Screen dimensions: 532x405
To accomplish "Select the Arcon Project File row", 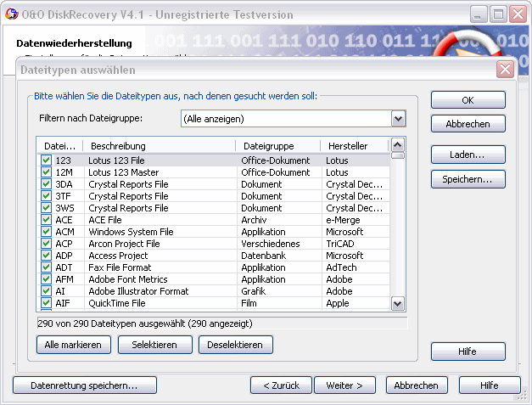I will click(x=124, y=244).
